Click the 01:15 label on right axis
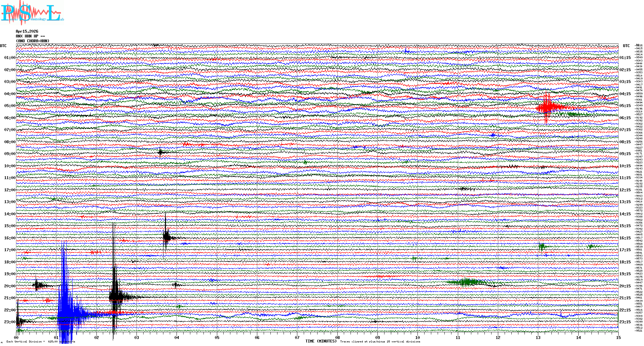Image resolution: width=644 pixels, height=346 pixels. [625, 58]
